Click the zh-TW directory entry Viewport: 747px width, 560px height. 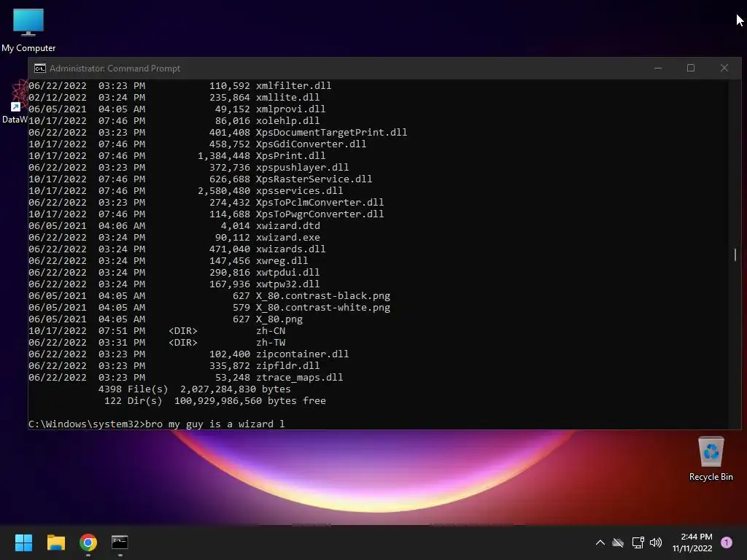[x=271, y=343]
